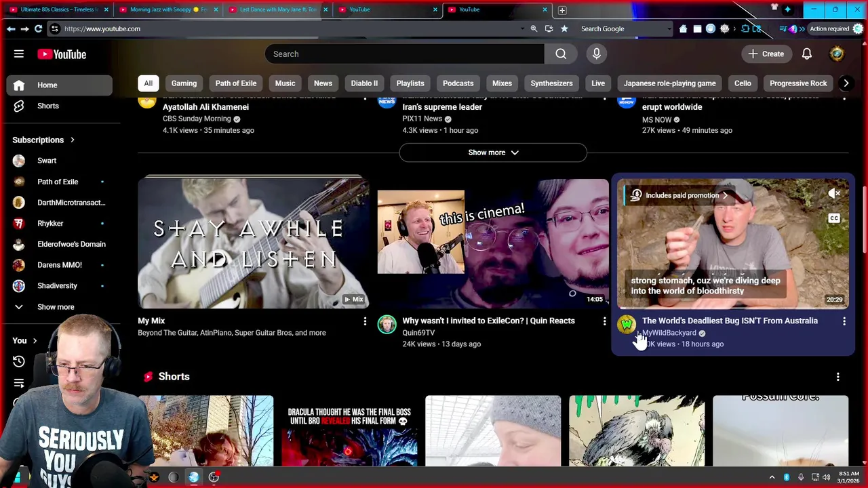Open the Dracula final boss Short
Screen dimensions: 868x488
tap(349, 431)
